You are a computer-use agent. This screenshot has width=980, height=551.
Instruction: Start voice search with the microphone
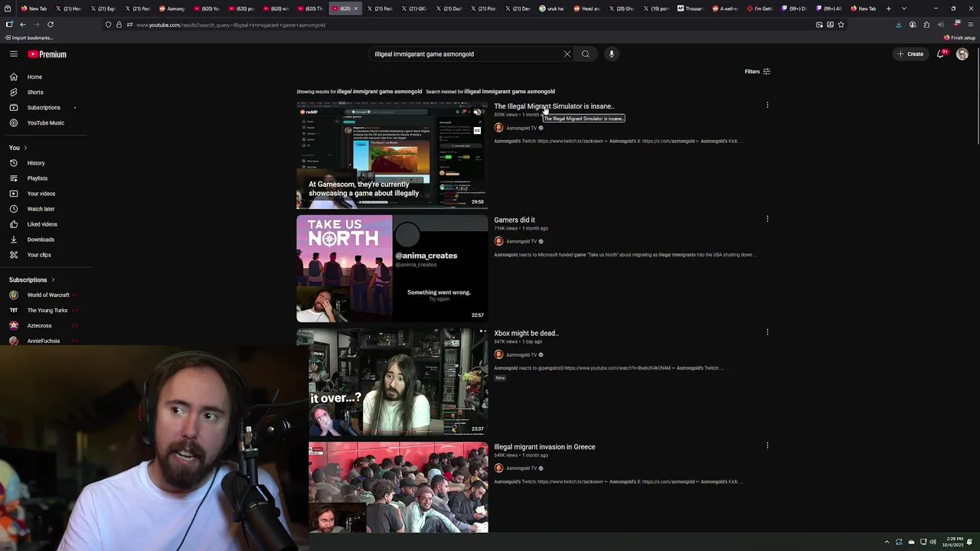[611, 54]
